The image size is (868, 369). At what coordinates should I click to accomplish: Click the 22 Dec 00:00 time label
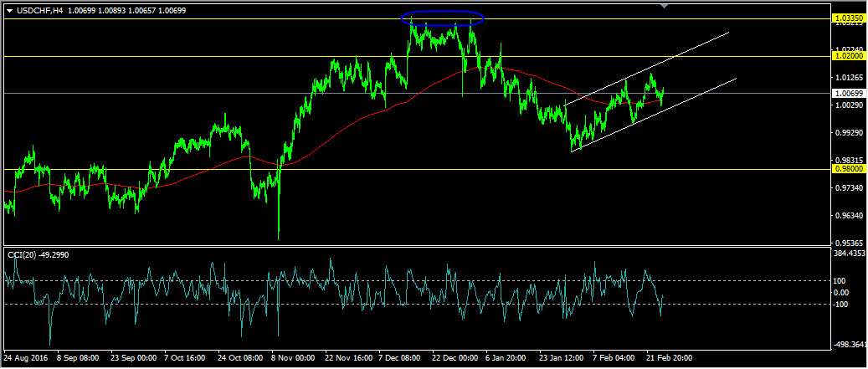coord(455,358)
